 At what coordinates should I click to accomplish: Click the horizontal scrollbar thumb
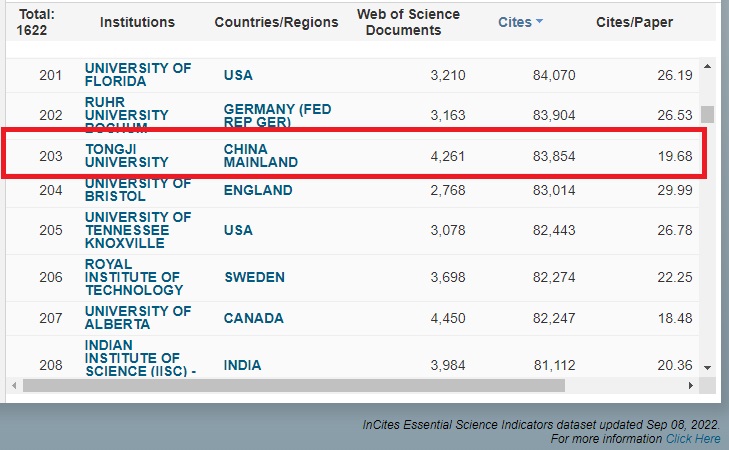click(293, 385)
